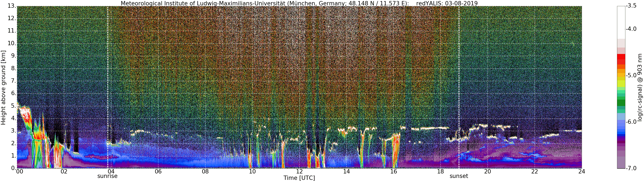Image resolution: width=644 pixels, height=182 pixels.
Task: Click the white top section of the colorbar
Action: [x=621, y=22]
